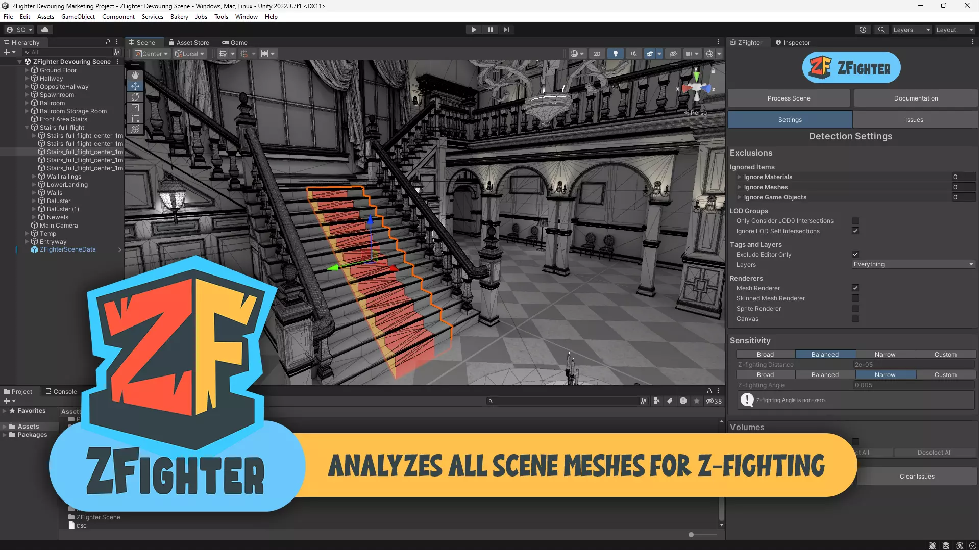Enable Skinned Mesh Renderer checkbox
Image resolution: width=980 pixels, height=551 pixels.
(x=855, y=298)
